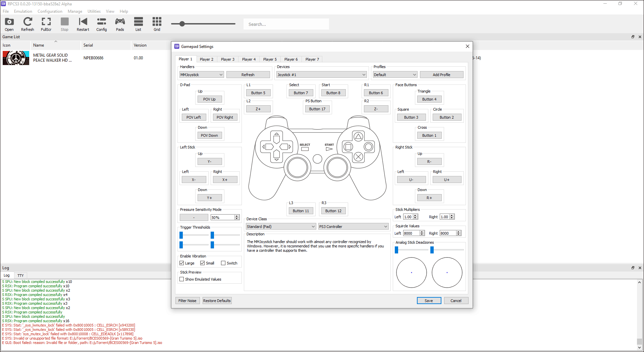Toggle Small vibration checkbox
644x352 pixels.
(x=203, y=263)
